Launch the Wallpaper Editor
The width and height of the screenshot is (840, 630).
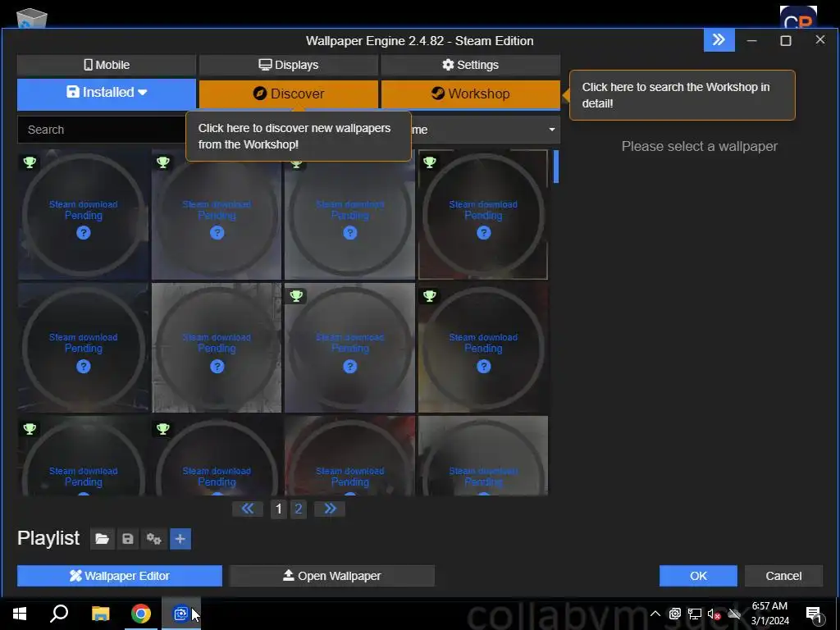120,576
